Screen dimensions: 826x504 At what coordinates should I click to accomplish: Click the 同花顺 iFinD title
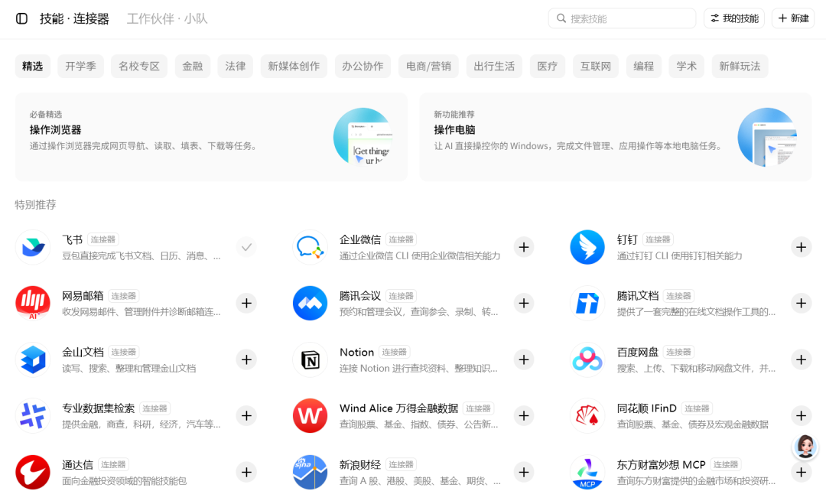pyautogui.click(x=646, y=408)
